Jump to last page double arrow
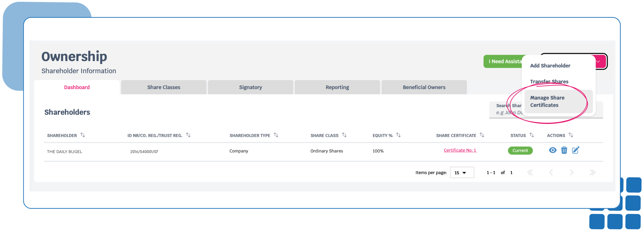644x232 pixels. pos(592,173)
